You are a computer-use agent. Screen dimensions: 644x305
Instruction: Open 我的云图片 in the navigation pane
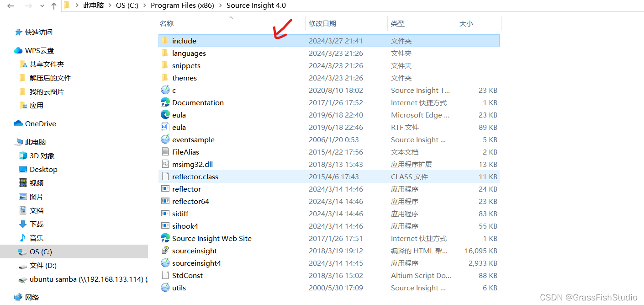[47, 91]
